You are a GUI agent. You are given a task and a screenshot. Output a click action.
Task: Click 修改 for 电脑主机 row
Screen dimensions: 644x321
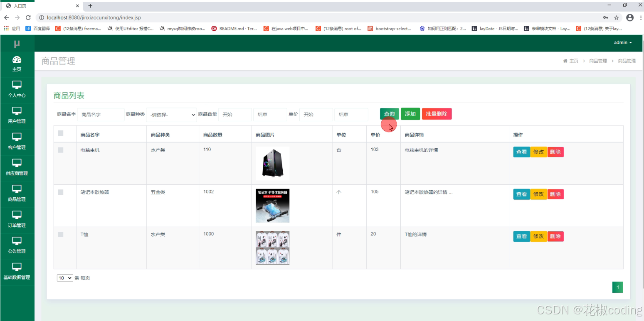coord(538,152)
